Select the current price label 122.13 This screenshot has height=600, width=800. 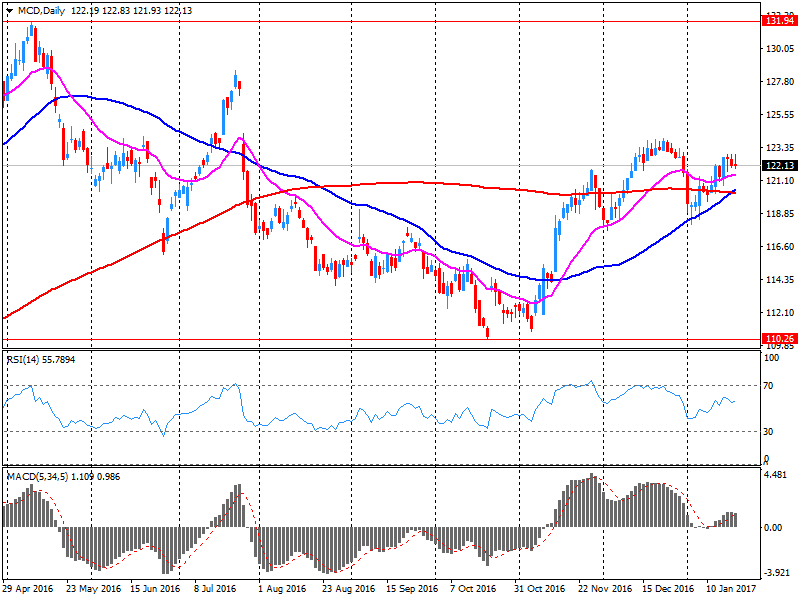click(x=780, y=165)
